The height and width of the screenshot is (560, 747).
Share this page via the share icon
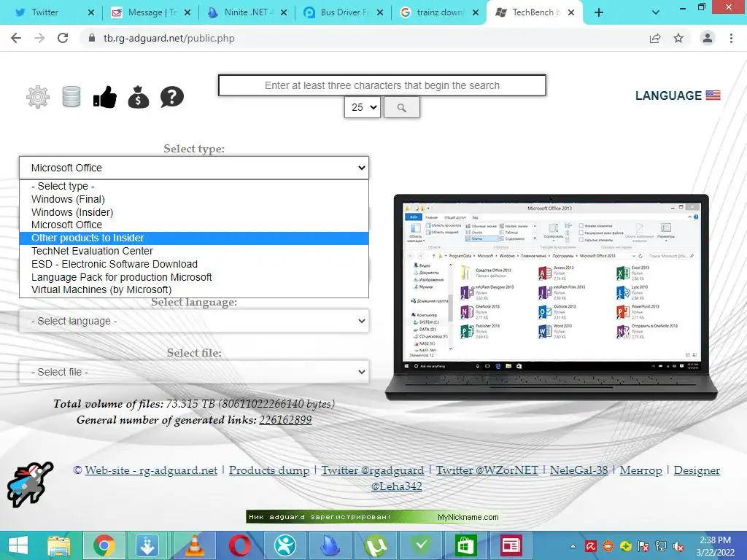click(655, 38)
